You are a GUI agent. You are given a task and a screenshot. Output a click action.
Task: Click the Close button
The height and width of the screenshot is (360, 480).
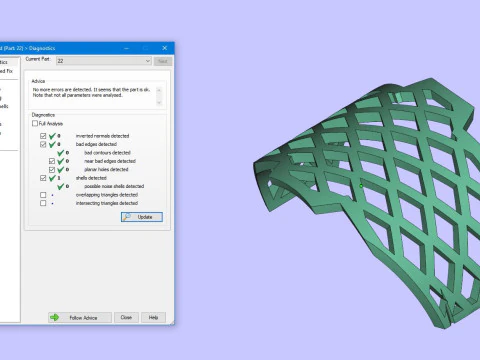click(126, 317)
